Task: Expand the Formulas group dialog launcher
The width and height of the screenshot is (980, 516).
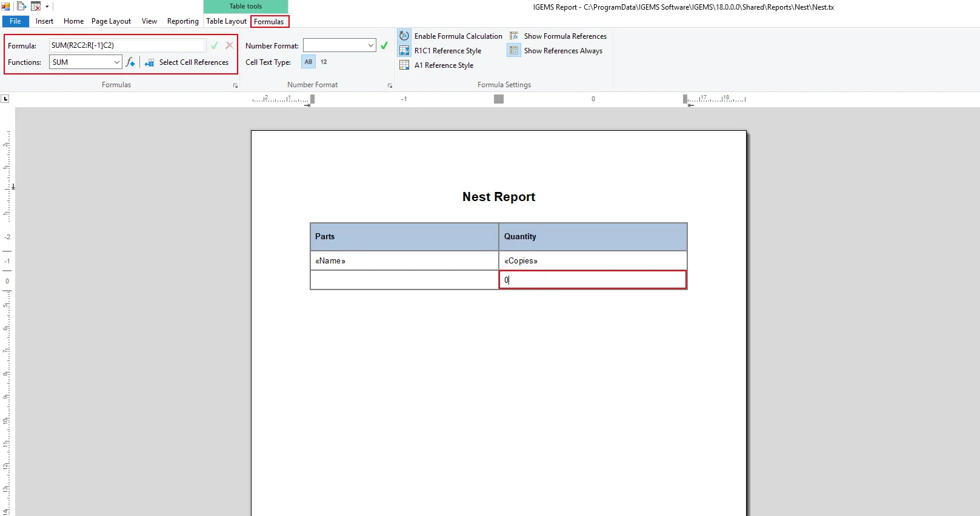Action: 235,86
